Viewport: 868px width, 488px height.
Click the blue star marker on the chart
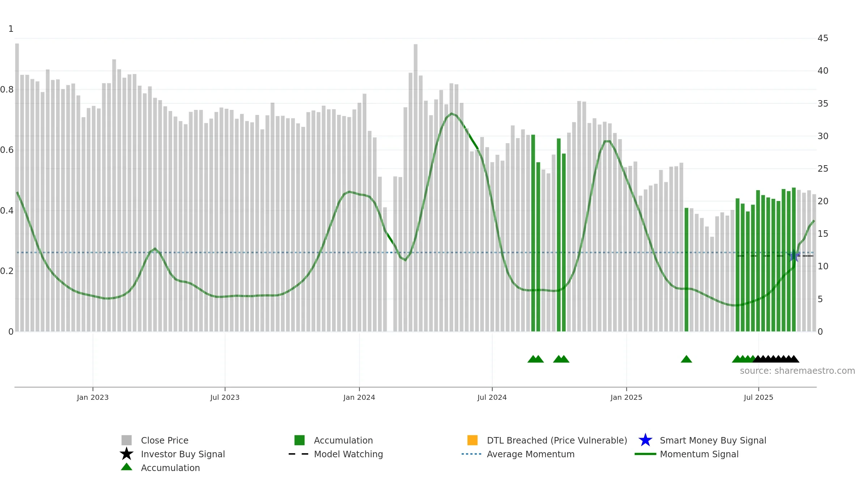click(x=794, y=256)
